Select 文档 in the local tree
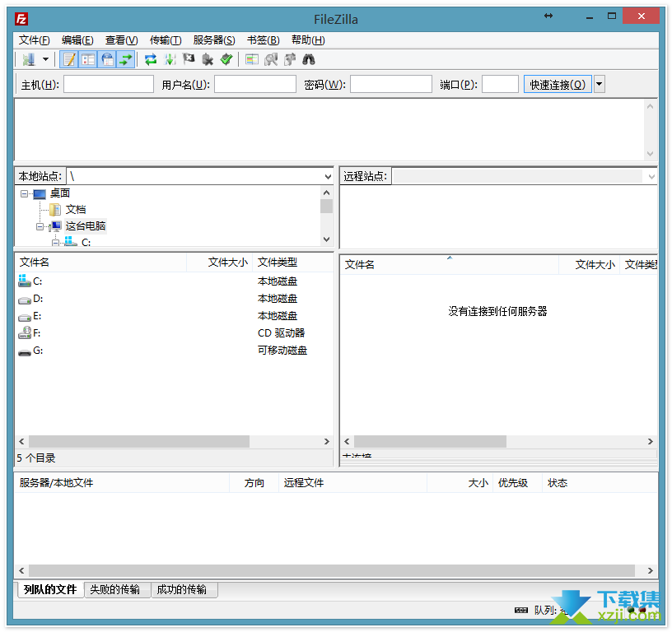672x632 pixels. tap(76, 209)
